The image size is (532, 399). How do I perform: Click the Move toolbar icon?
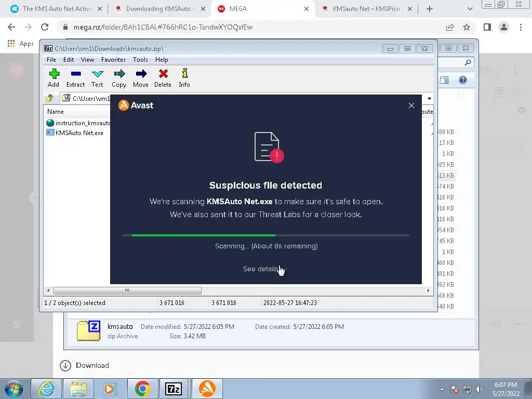point(141,78)
